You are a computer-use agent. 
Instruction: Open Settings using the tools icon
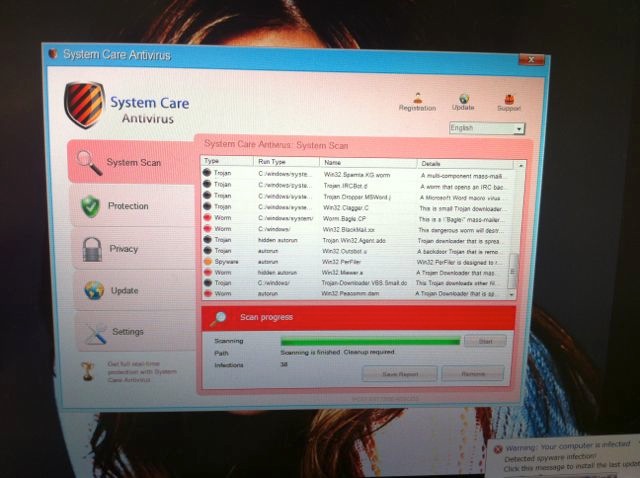coord(95,333)
